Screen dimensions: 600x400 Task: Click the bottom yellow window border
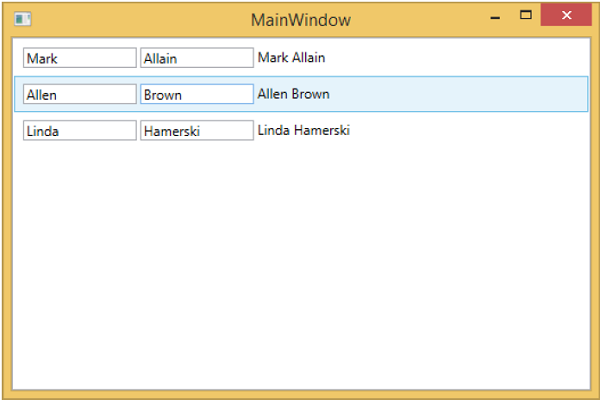300,394
